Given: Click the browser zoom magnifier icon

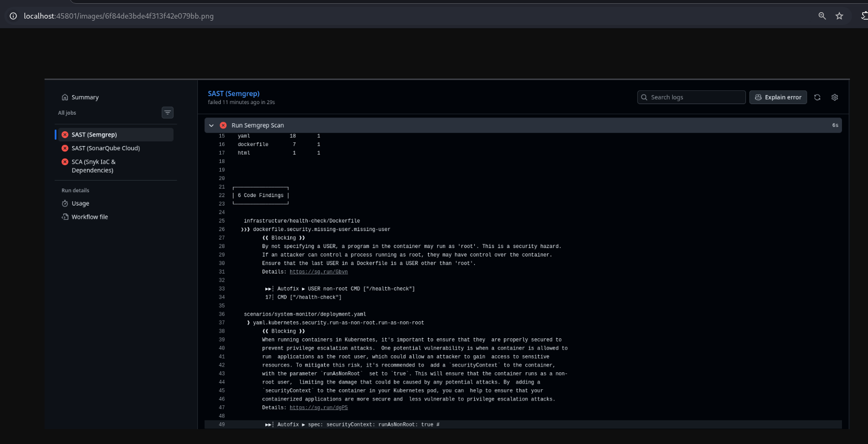Looking at the screenshot, I should [x=822, y=16].
